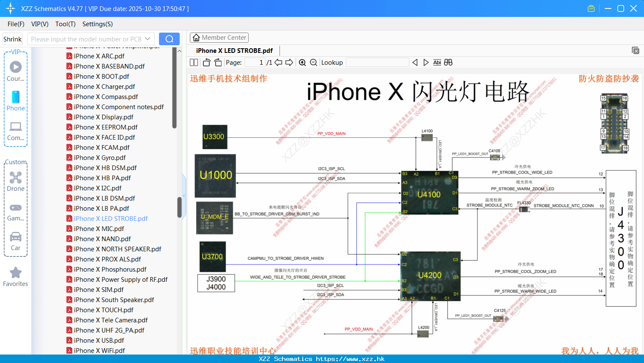Click the file list scrollbar thumb
644x363 pixels.
179,207
